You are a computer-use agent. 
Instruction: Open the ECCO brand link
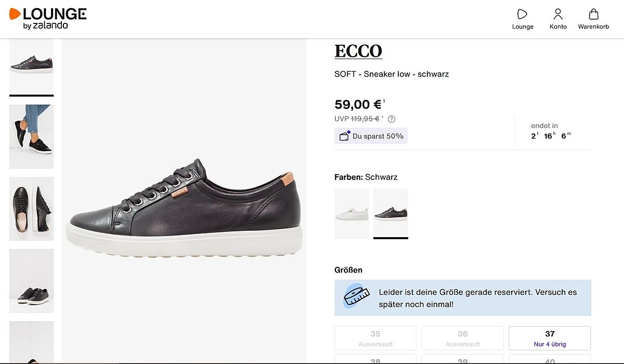click(358, 51)
